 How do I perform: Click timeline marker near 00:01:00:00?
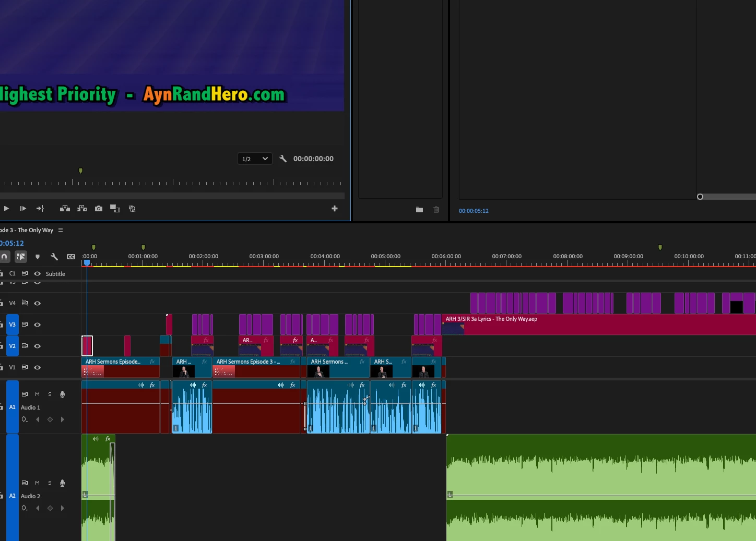(x=143, y=247)
